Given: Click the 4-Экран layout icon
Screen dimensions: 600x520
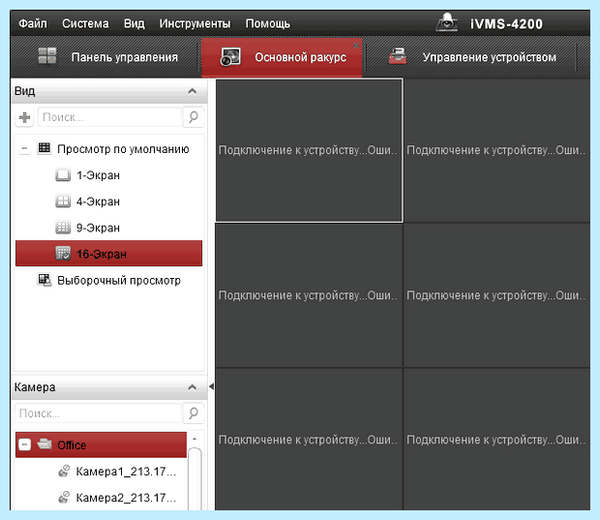Looking at the screenshot, I should pos(63,201).
